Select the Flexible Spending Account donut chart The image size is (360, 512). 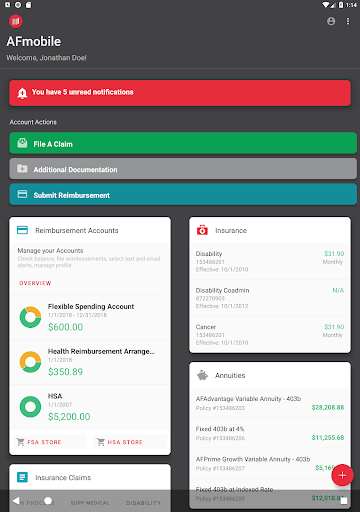[x=30, y=317]
